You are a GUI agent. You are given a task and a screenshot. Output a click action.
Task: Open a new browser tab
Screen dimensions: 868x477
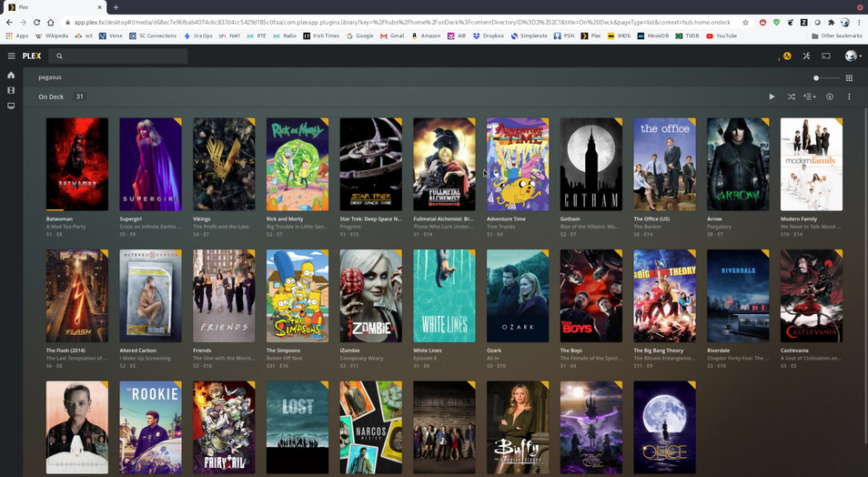click(116, 7)
